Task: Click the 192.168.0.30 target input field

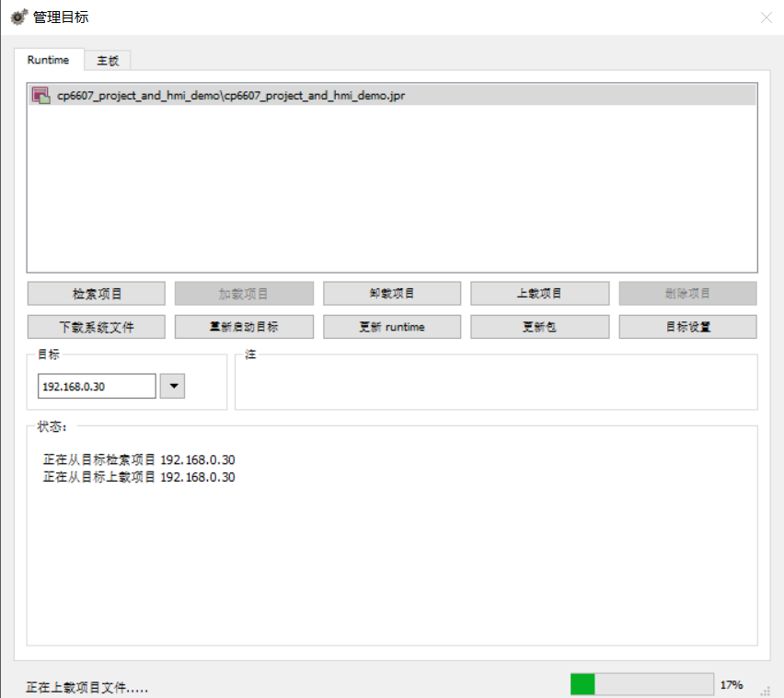Action: (x=97, y=387)
